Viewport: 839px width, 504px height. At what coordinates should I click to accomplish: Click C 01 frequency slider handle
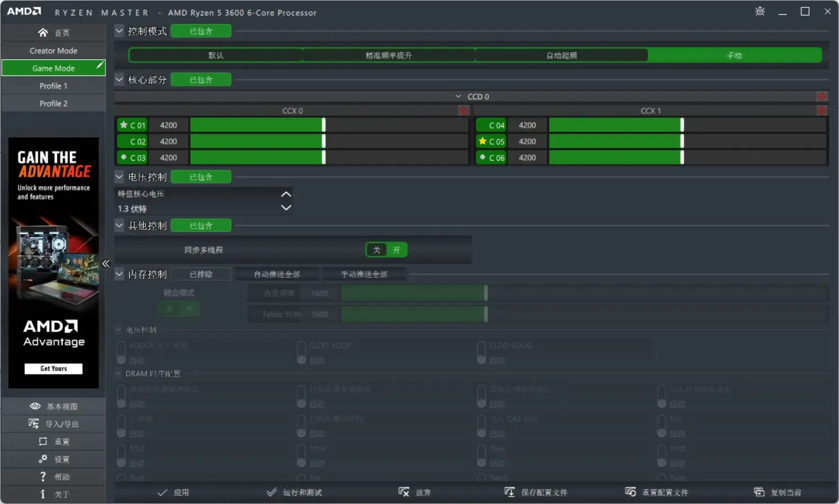(x=324, y=125)
